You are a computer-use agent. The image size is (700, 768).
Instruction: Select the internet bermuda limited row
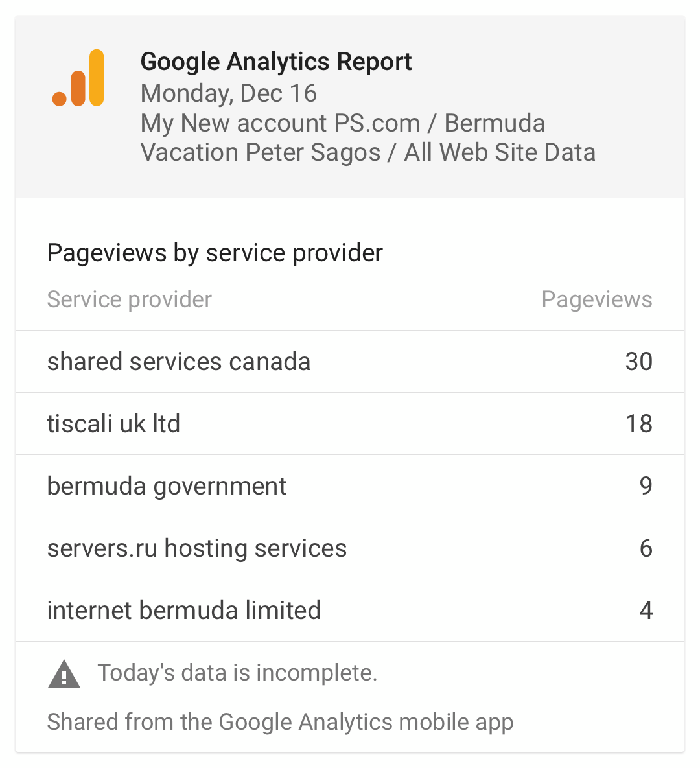[x=350, y=611]
